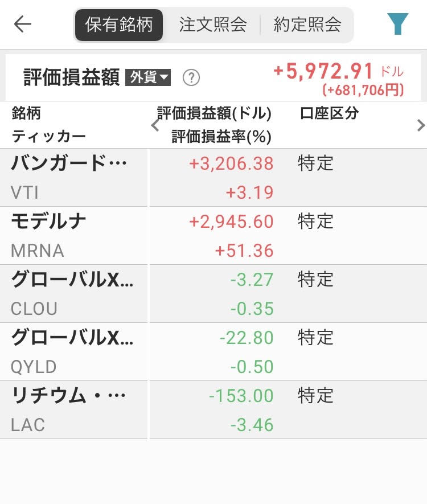Open the VTI holding row
The height and width of the screenshot is (504, 427).
pyautogui.click(x=213, y=178)
